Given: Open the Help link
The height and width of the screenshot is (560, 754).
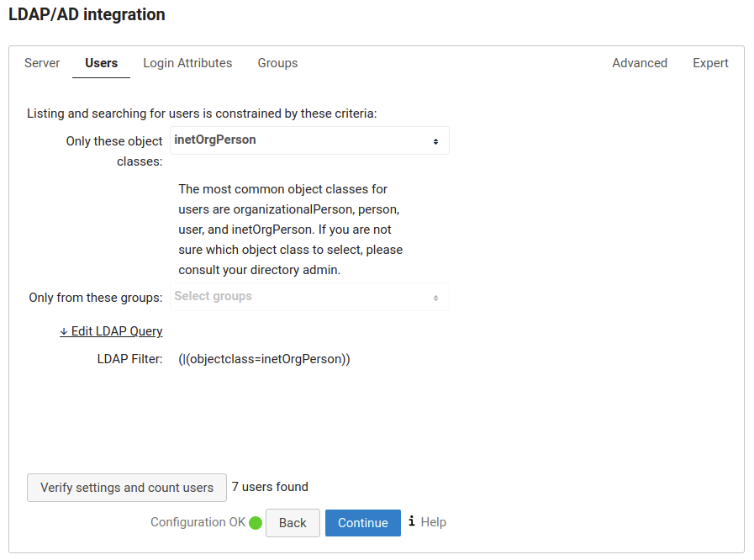Looking at the screenshot, I should [x=433, y=522].
